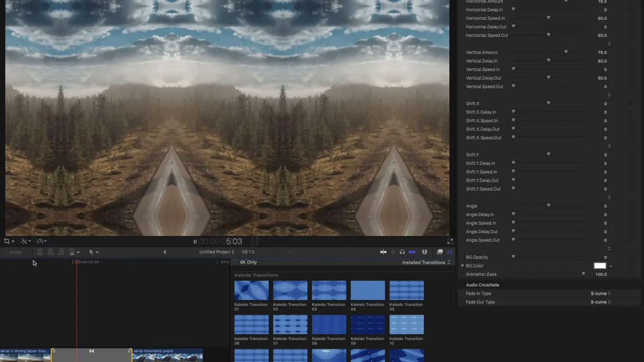This screenshot has height=362, width=644.
Task: Toggle skimming in the timeline
Action: 383,252
